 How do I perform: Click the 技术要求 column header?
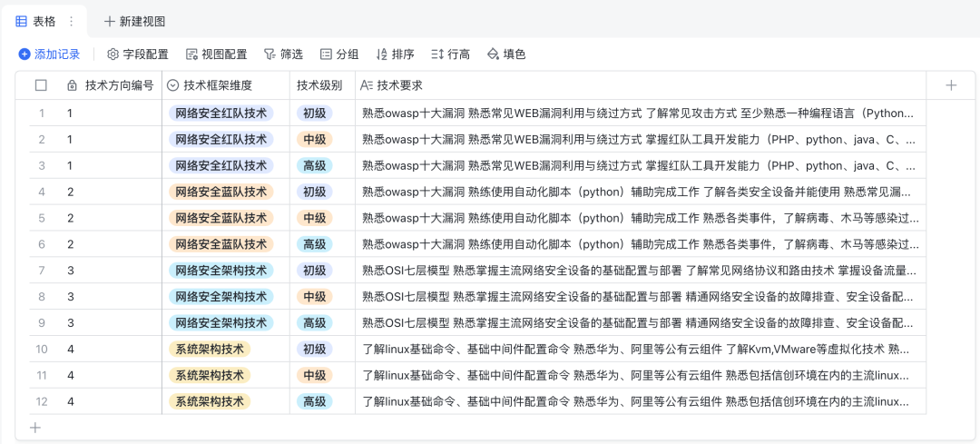[641, 85]
